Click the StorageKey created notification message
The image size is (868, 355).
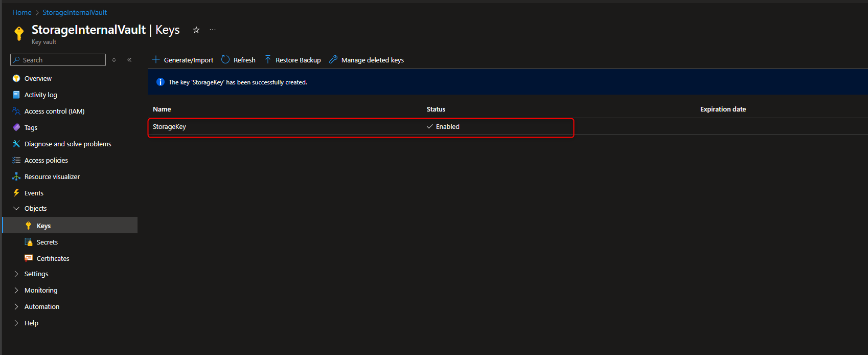click(238, 82)
